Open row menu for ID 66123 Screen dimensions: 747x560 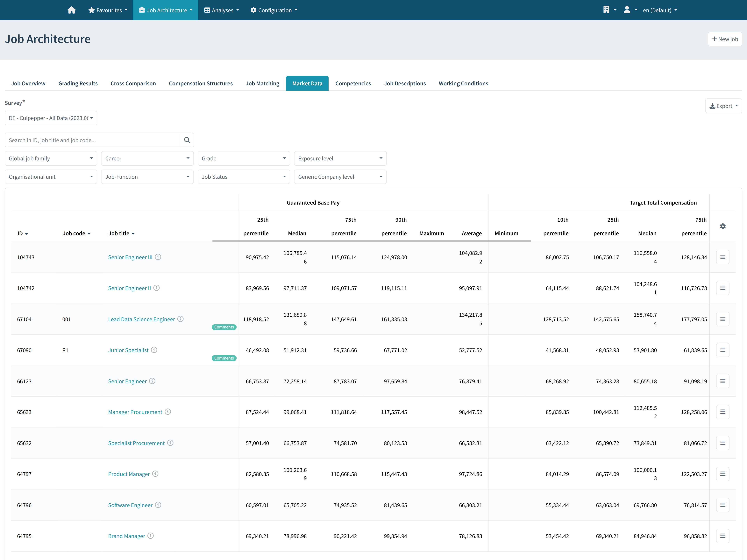722,381
